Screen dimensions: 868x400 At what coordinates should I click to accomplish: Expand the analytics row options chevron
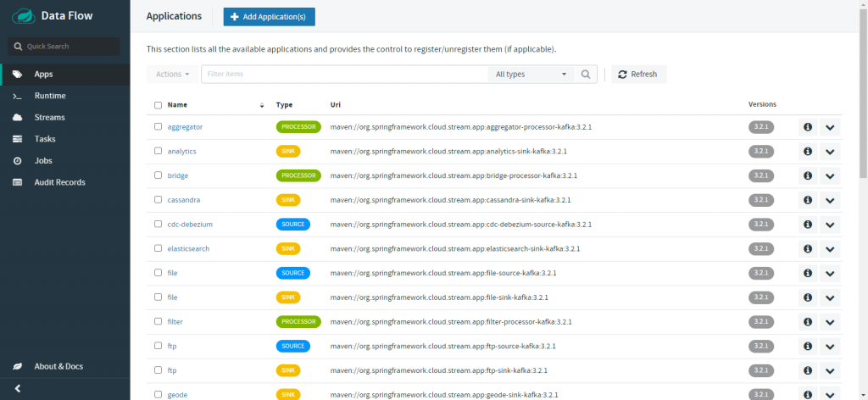point(830,151)
